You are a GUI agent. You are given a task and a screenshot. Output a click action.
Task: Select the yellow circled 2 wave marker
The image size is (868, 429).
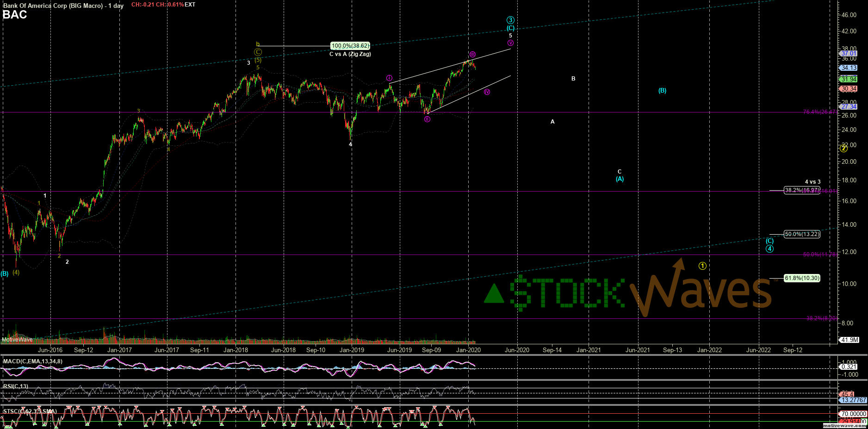click(843, 148)
